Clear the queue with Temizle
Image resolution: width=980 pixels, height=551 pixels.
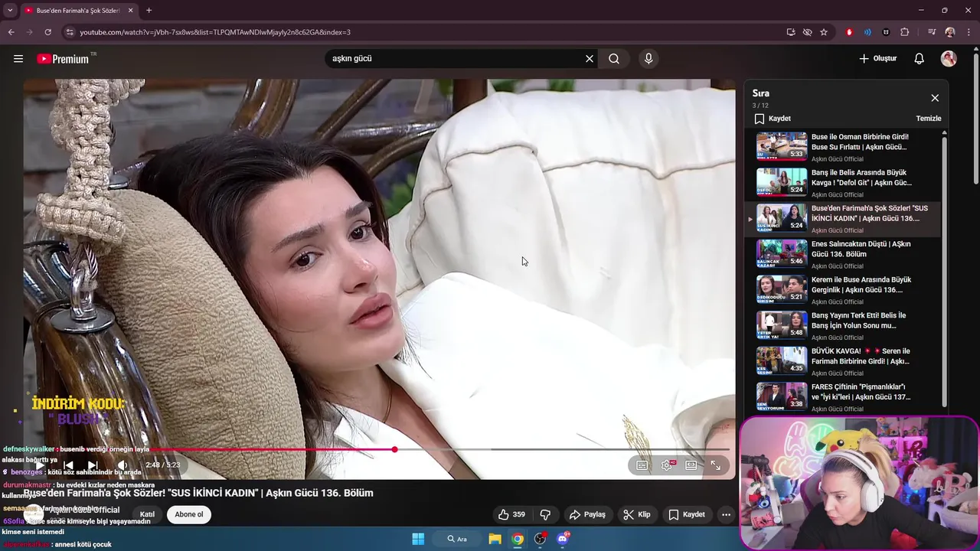coord(928,119)
